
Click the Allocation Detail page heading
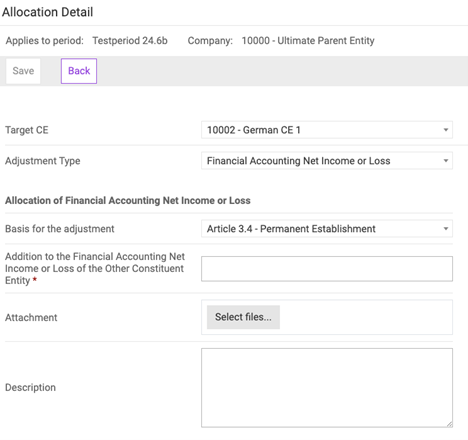pyautogui.click(x=48, y=12)
